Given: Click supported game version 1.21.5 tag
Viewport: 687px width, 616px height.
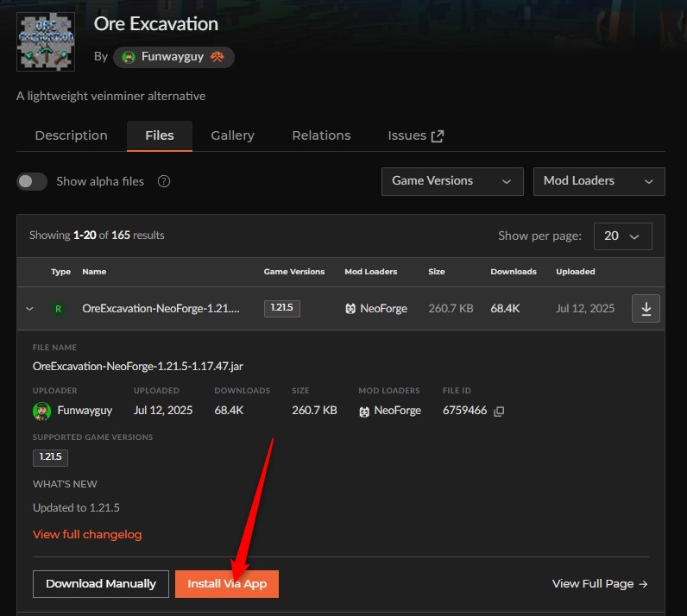Looking at the screenshot, I should [50, 457].
